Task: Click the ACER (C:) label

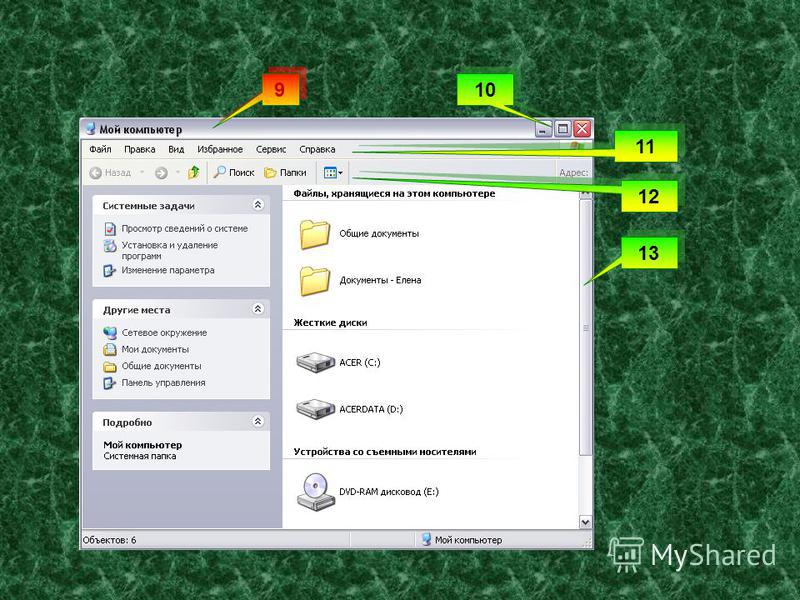Action: coord(360,362)
